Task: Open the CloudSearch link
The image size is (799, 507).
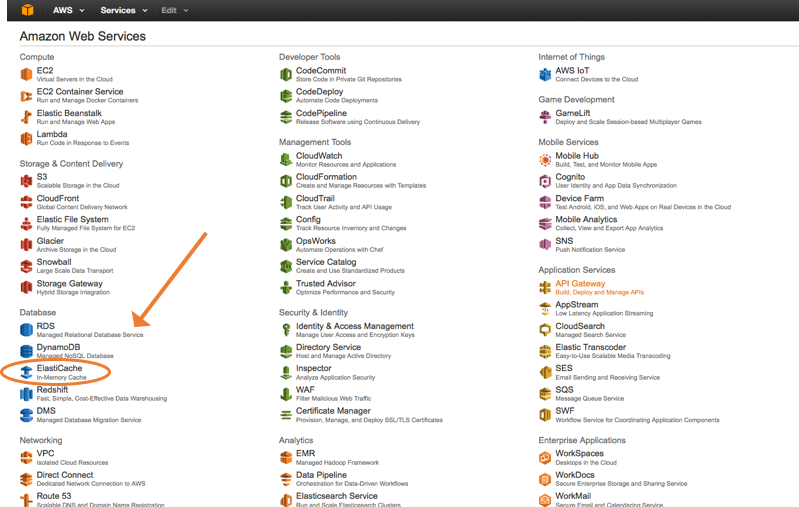Action: 580,326
